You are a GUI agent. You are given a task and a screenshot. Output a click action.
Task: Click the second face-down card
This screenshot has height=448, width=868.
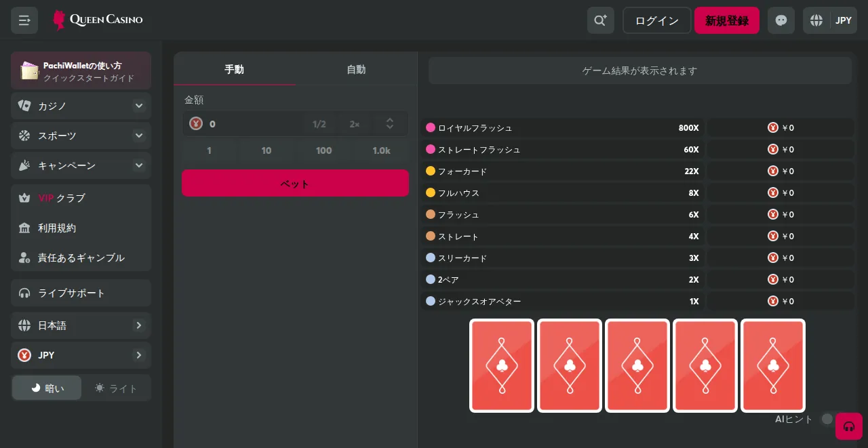[x=570, y=366]
